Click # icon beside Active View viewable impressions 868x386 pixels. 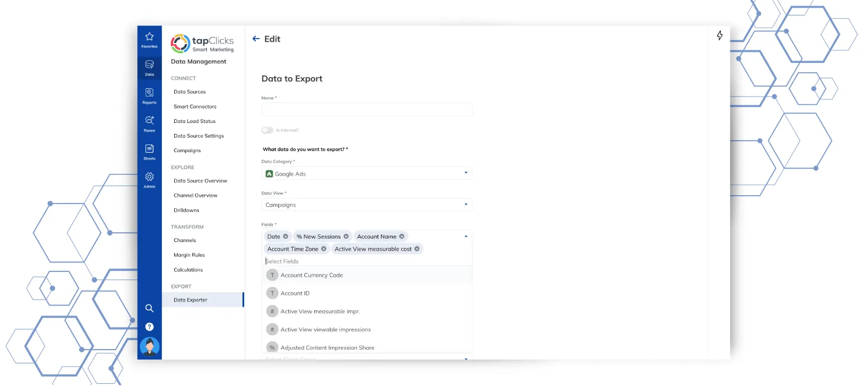tap(272, 330)
